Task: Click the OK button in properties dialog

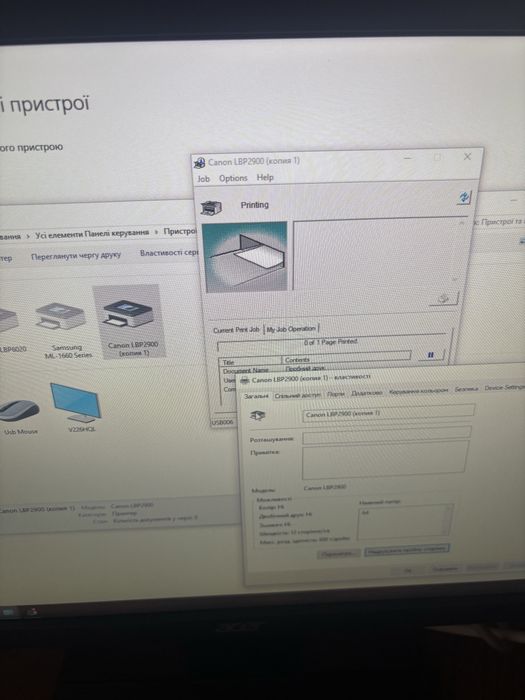Action: click(408, 571)
